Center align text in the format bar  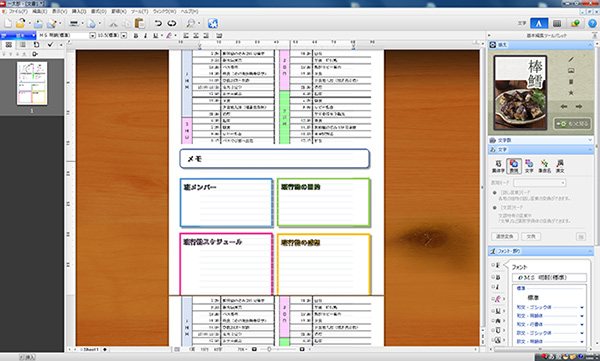196,36
